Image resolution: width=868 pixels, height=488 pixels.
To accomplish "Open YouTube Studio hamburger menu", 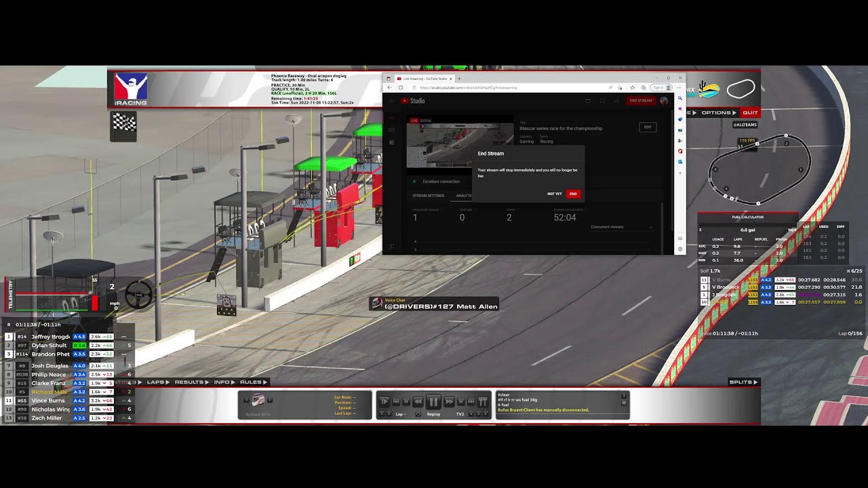I will [391, 100].
